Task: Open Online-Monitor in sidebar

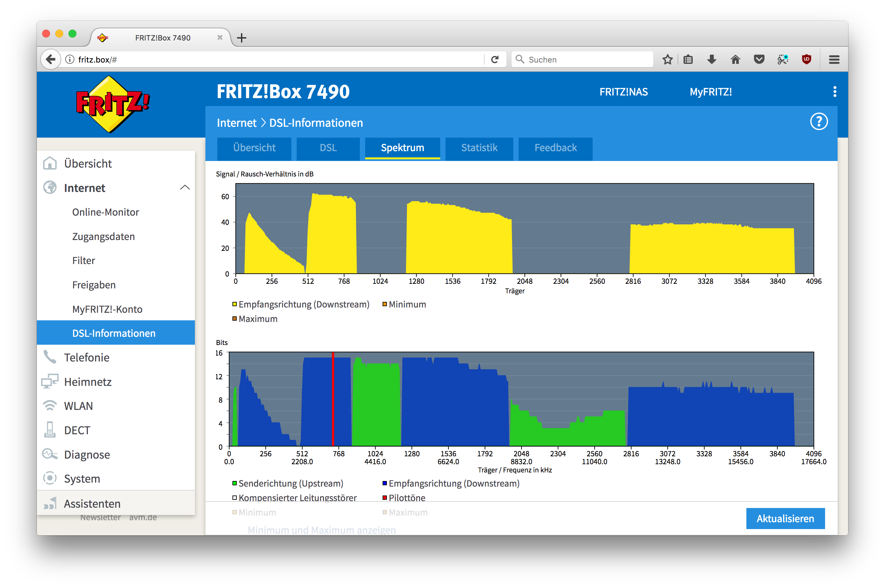Action: (105, 212)
